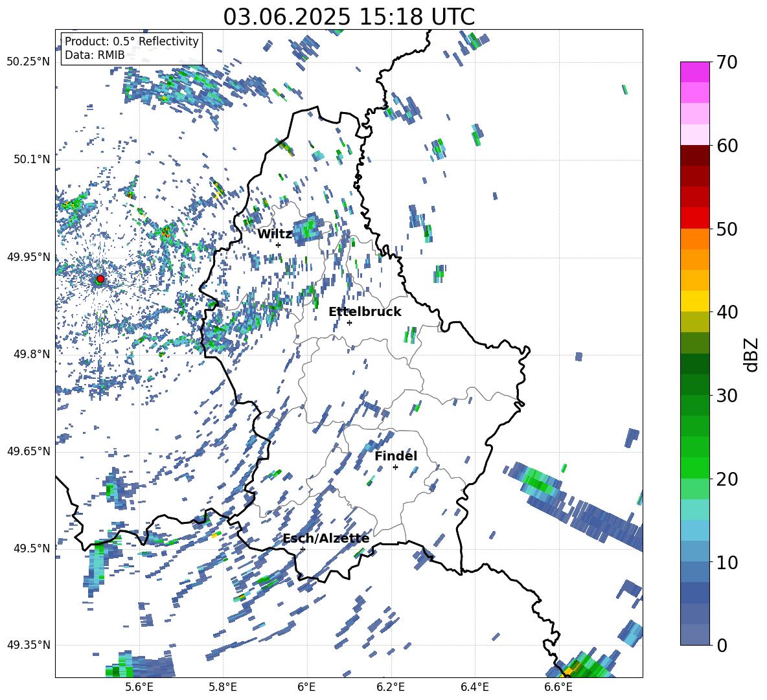Click the dBZ colorbar axis label

752,354
